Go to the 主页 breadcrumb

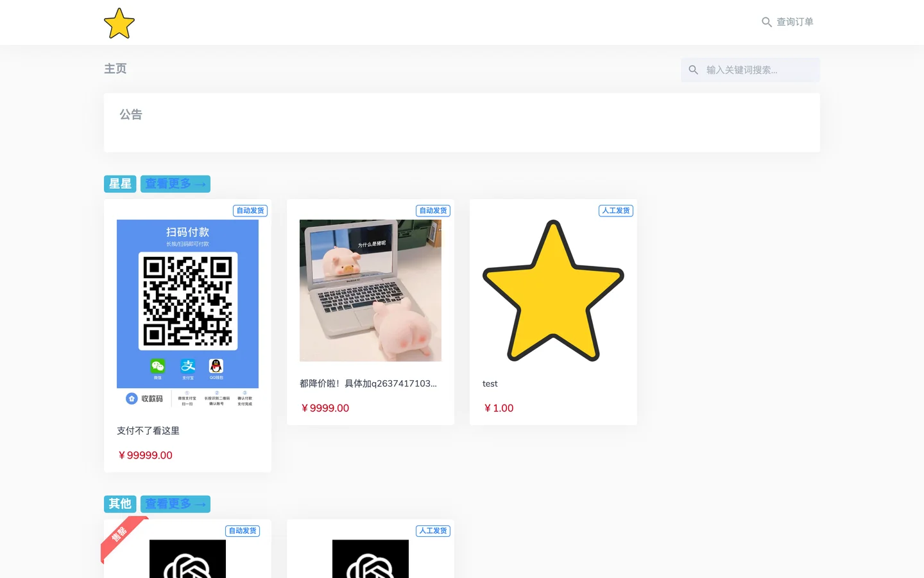(x=116, y=69)
